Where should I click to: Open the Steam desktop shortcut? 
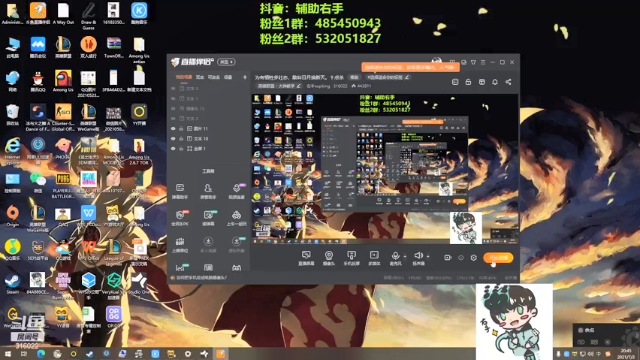tap(12, 283)
